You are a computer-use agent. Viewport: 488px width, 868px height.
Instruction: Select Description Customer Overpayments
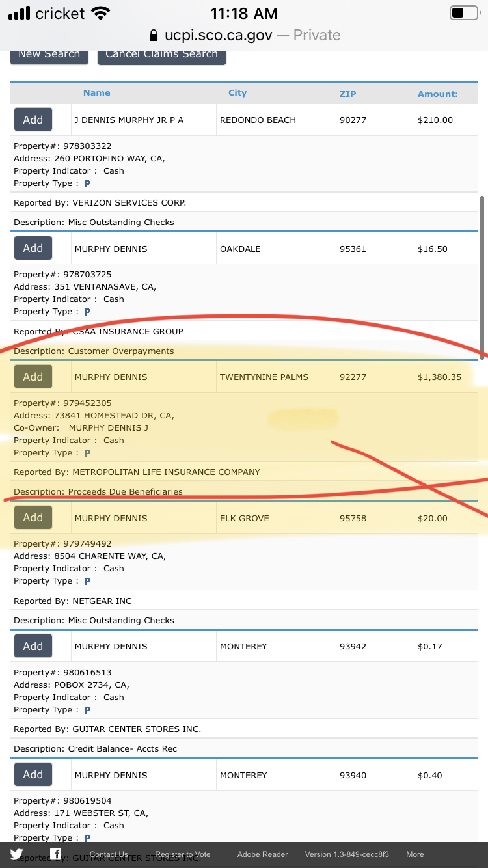pyautogui.click(x=94, y=351)
